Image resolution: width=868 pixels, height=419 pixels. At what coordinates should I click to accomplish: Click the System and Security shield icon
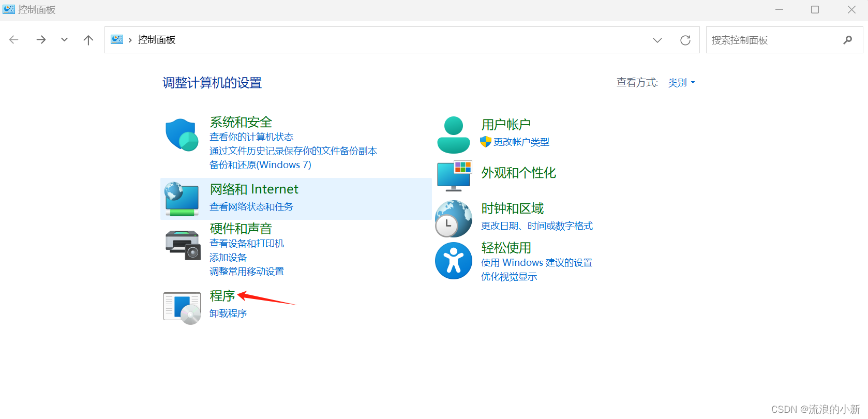point(182,134)
